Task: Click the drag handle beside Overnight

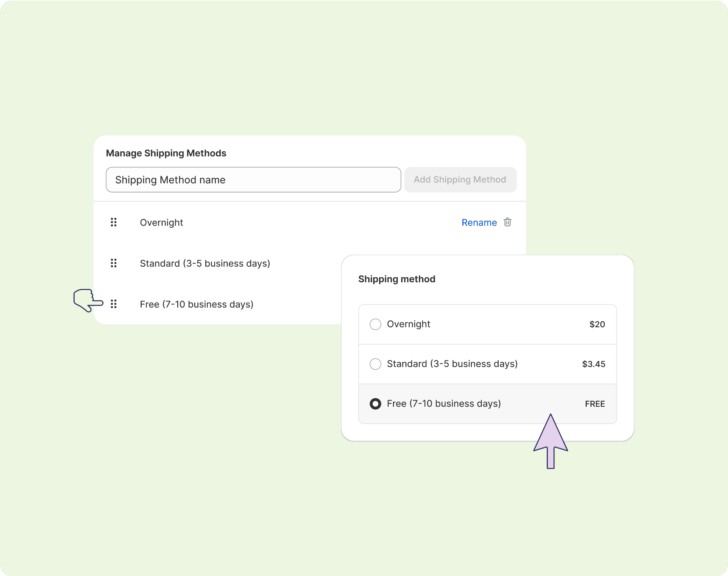Action: pyautogui.click(x=114, y=222)
